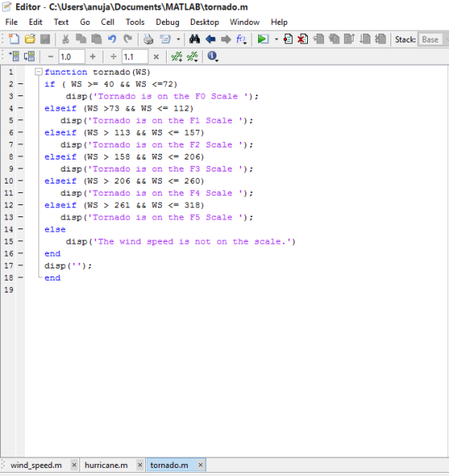449x476 pixels.
Task: Click the Evaluate cell and advance icon
Action: click(30, 56)
